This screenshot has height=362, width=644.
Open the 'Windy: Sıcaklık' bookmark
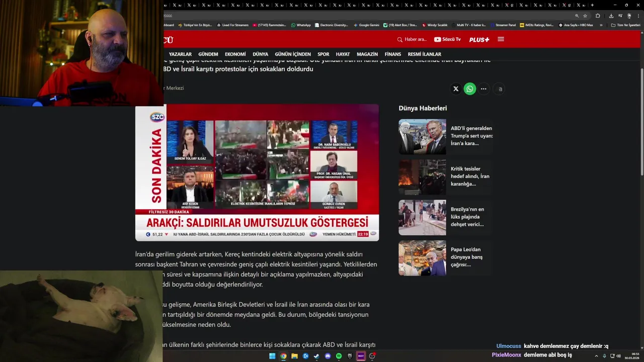pyautogui.click(x=435, y=25)
